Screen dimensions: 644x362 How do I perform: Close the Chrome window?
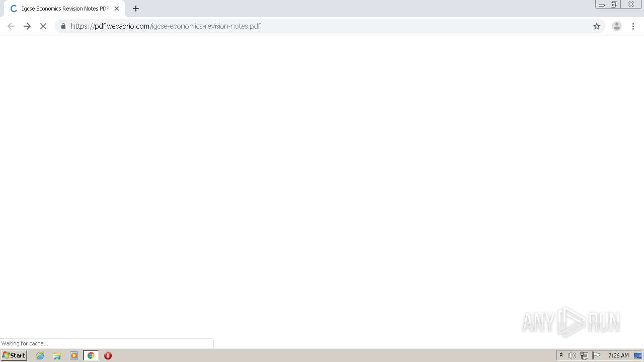[x=631, y=5]
